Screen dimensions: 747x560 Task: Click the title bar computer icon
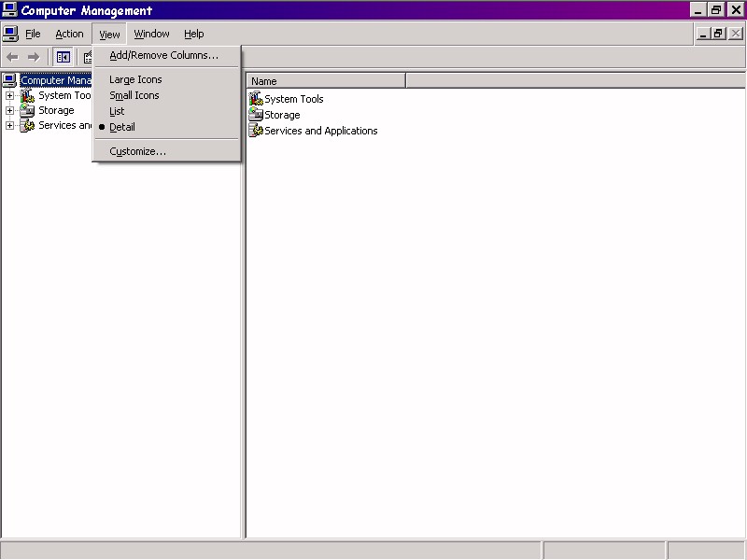(x=9, y=10)
